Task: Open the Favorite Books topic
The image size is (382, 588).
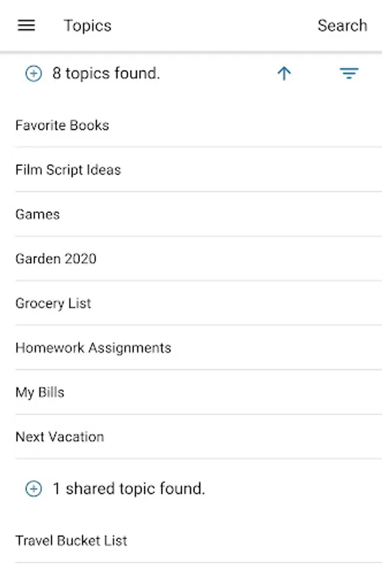Action: coord(62,125)
